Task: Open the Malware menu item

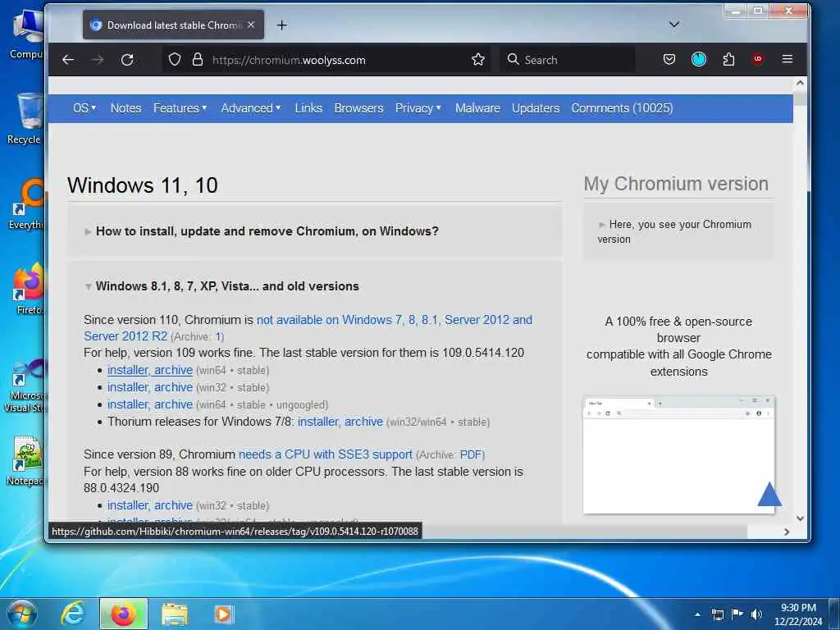Action: pos(477,108)
